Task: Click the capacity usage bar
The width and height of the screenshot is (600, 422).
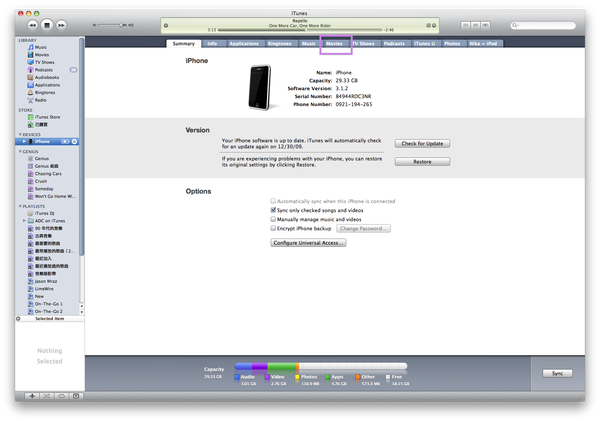Action: (x=321, y=367)
